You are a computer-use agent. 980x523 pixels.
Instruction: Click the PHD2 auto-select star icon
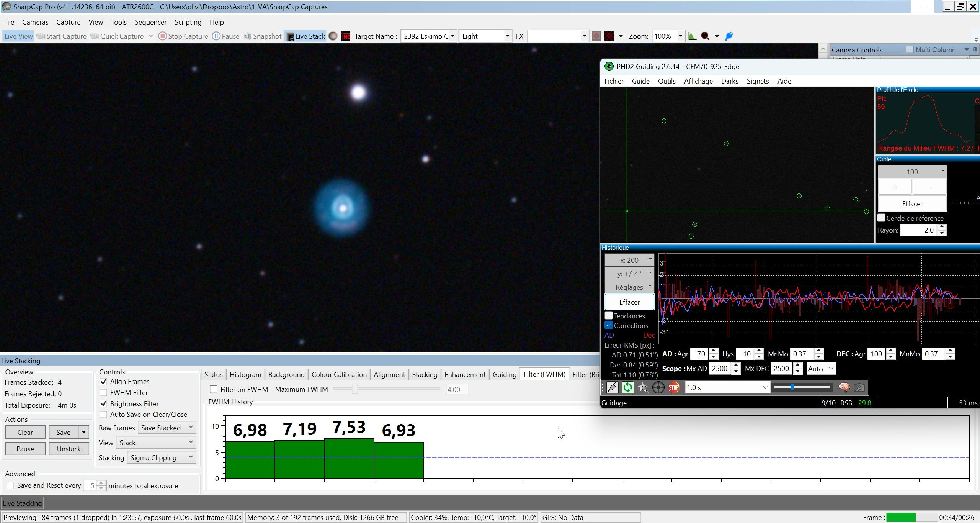tap(643, 387)
